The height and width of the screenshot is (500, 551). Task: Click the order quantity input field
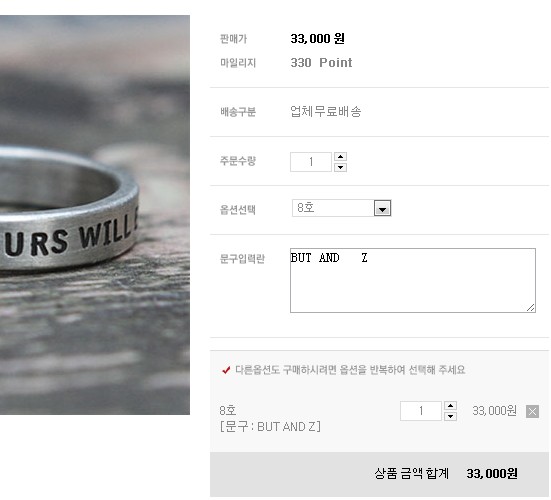click(311, 162)
